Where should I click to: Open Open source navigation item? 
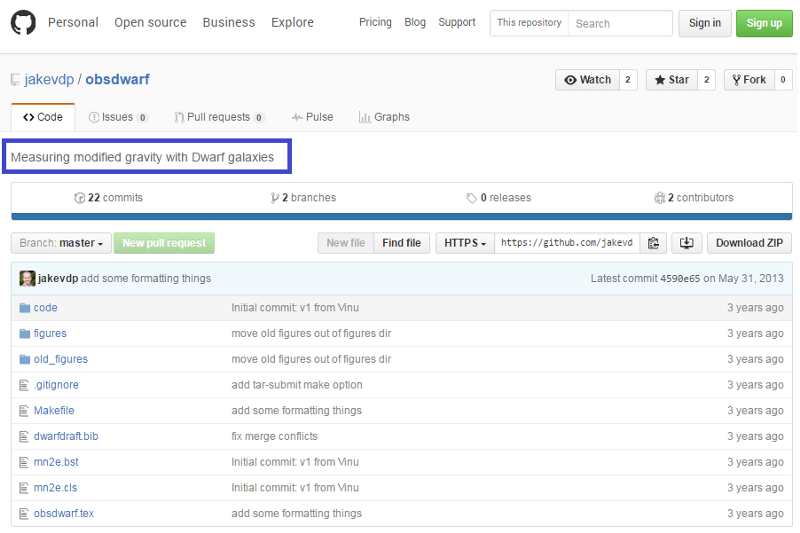151,22
